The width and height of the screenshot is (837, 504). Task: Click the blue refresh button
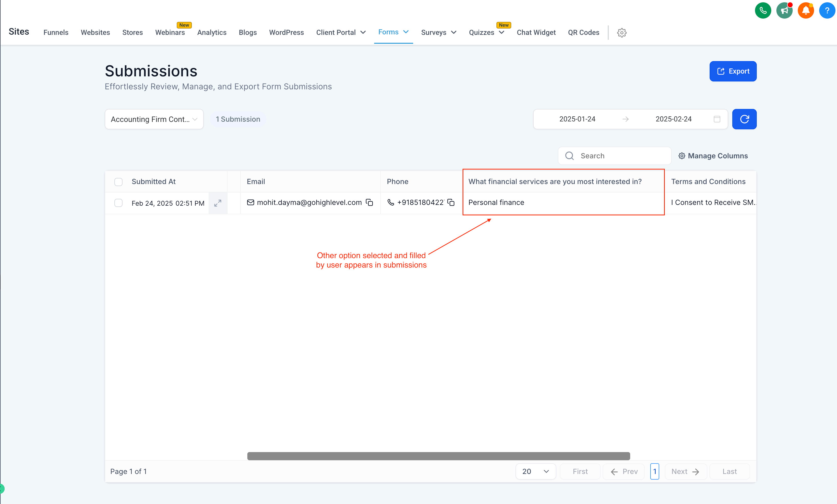pos(744,119)
